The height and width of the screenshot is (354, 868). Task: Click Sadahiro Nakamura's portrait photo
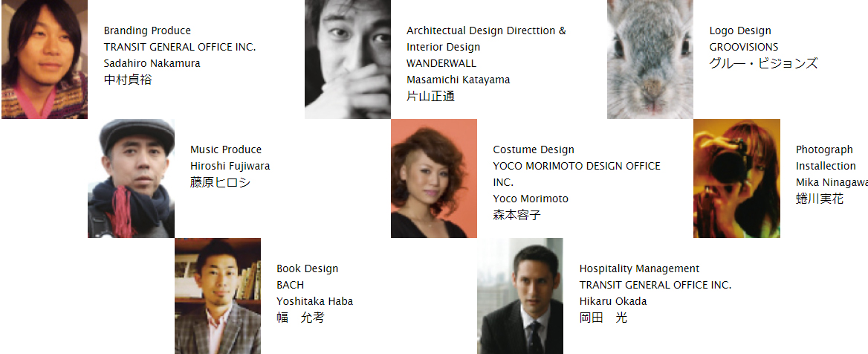click(x=45, y=59)
